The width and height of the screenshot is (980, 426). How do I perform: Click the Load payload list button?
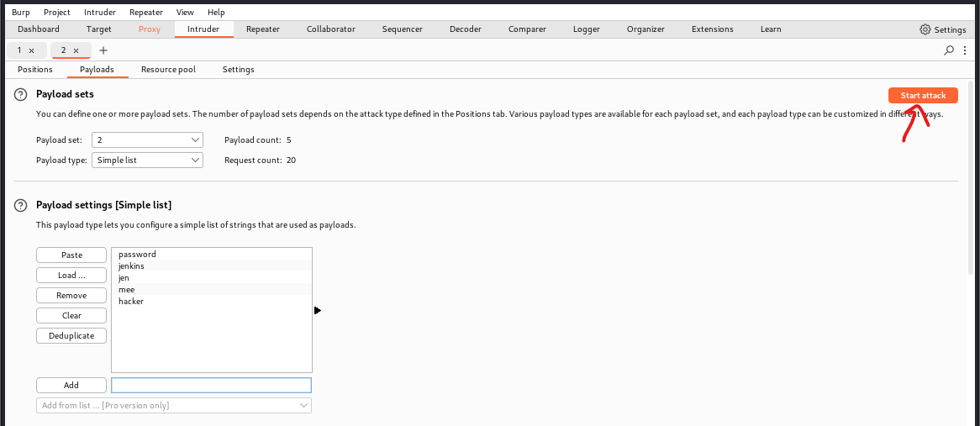[x=71, y=276]
